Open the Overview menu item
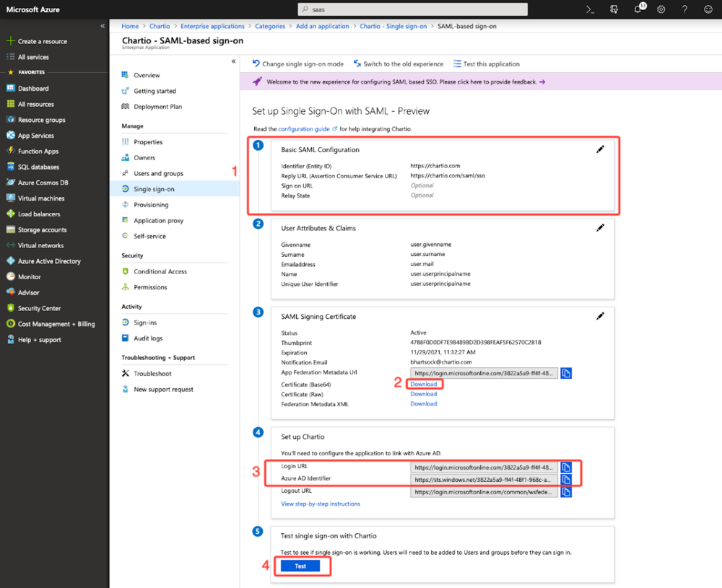This screenshot has height=588, width=722. tap(147, 75)
